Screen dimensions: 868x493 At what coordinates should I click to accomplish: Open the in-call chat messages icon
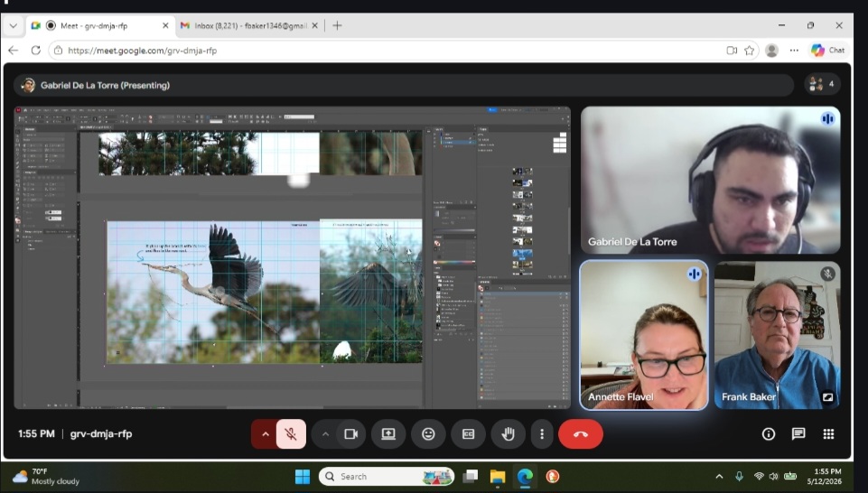tap(798, 433)
